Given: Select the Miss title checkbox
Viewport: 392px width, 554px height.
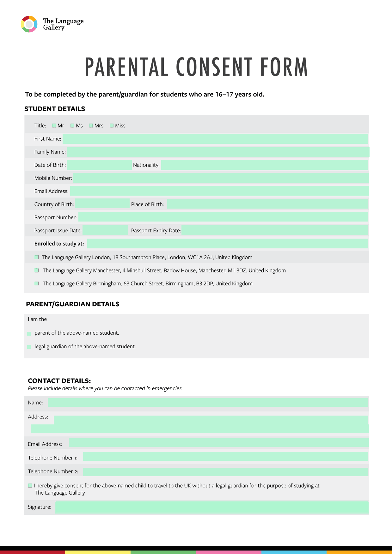Looking at the screenshot, I should (112, 125).
